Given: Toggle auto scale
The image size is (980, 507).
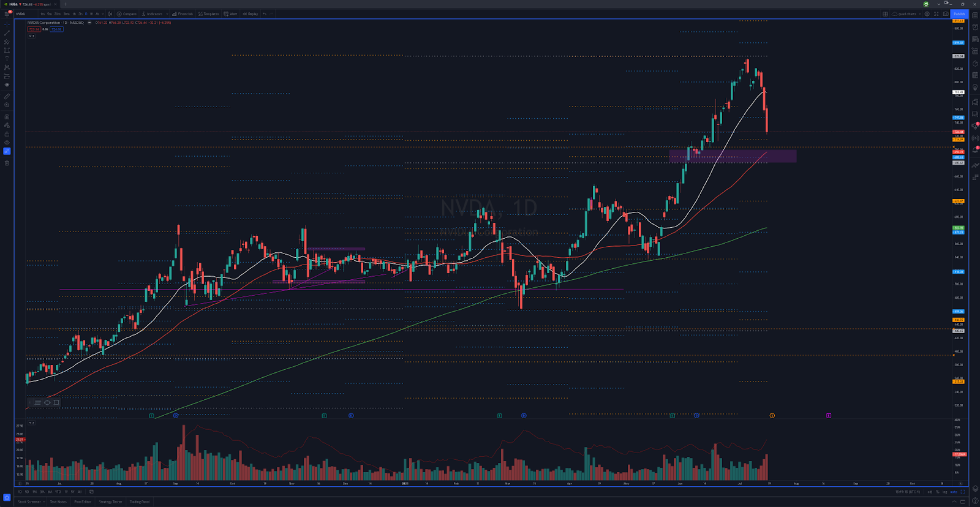Looking at the screenshot, I should click(x=954, y=492).
